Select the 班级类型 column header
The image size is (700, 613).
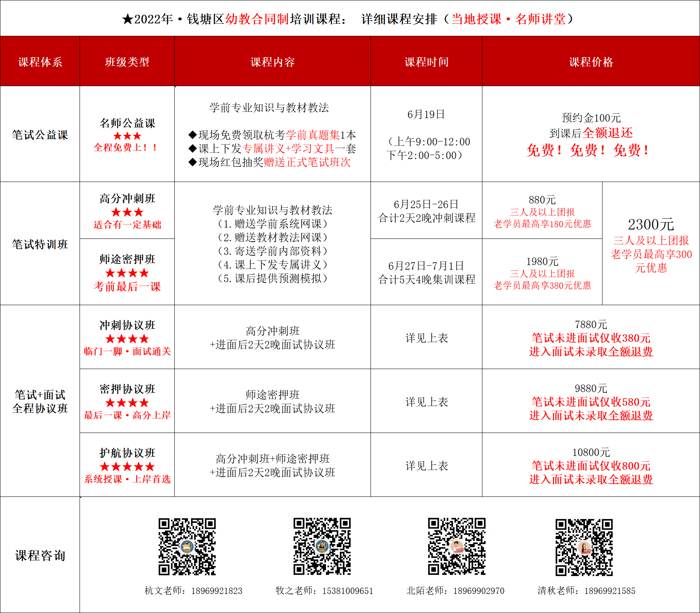click(x=127, y=62)
